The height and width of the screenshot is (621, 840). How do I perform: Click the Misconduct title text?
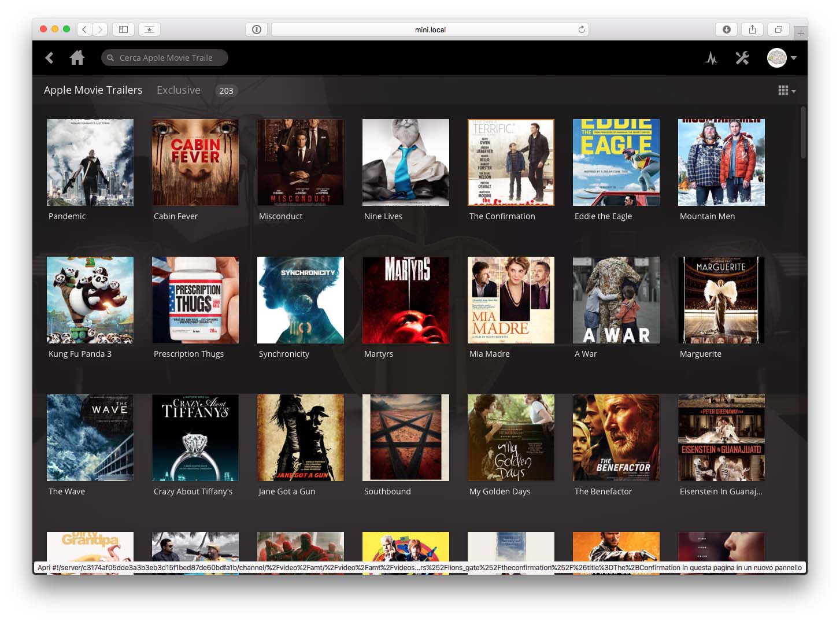tap(281, 216)
